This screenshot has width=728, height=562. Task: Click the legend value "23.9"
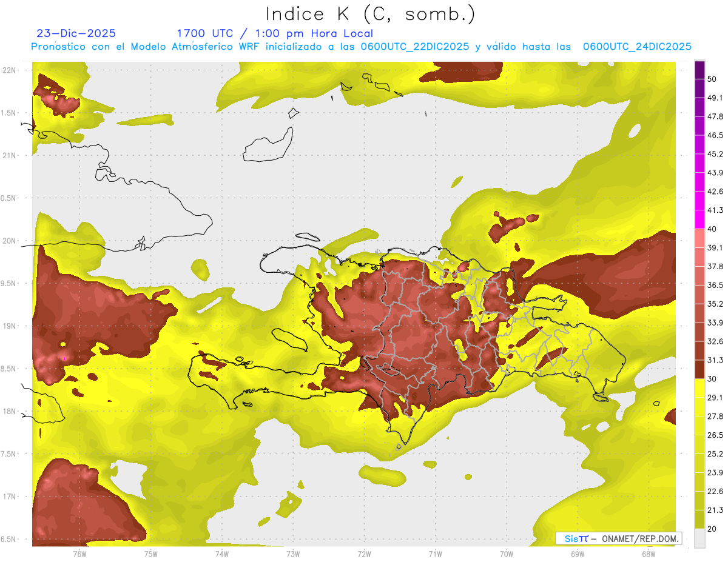716,472
